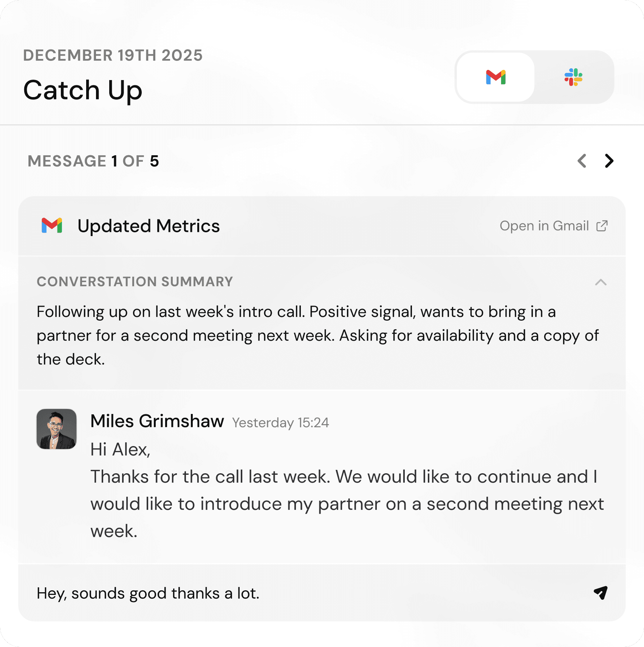This screenshot has height=647, width=644.
Task: Click the summary paragraph text
Action: pos(317,335)
